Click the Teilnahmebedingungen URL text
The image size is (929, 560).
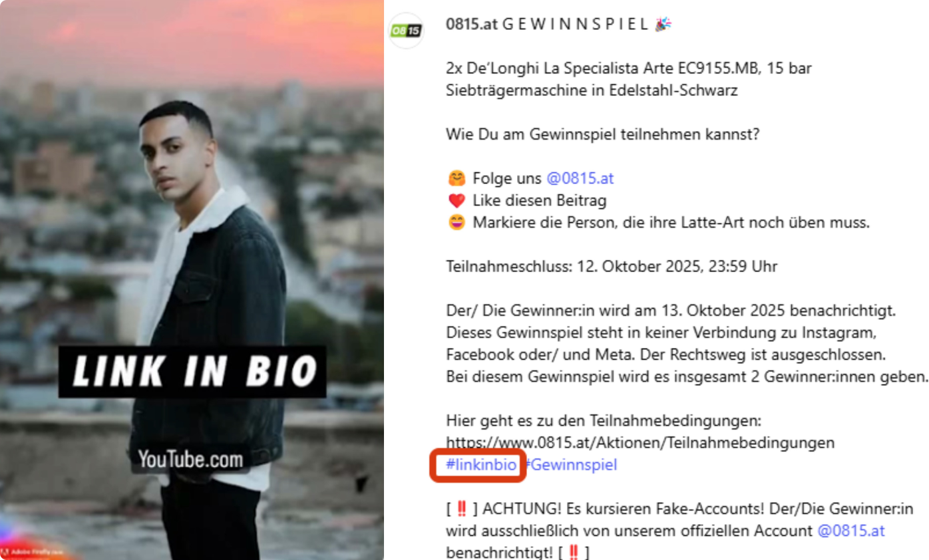coord(640,443)
